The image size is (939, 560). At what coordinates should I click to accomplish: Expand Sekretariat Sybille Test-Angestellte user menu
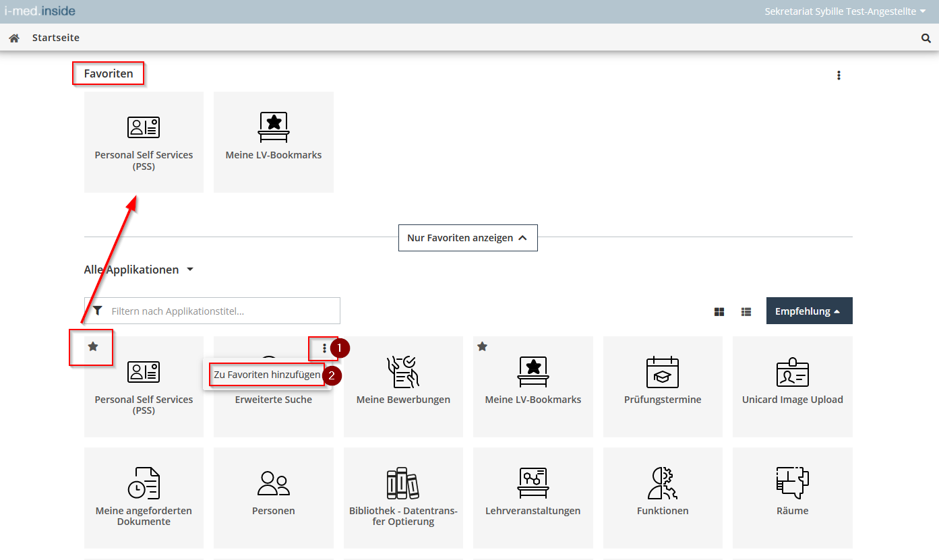[x=845, y=11]
